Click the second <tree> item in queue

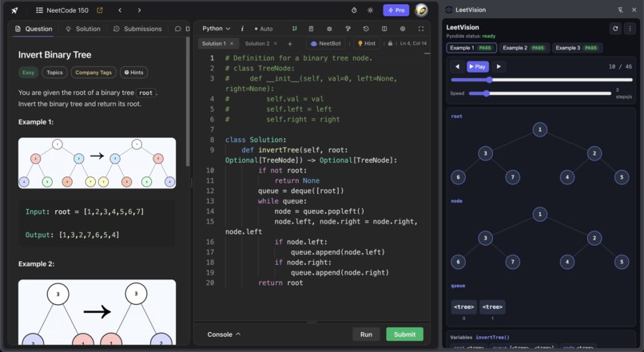click(x=492, y=307)
